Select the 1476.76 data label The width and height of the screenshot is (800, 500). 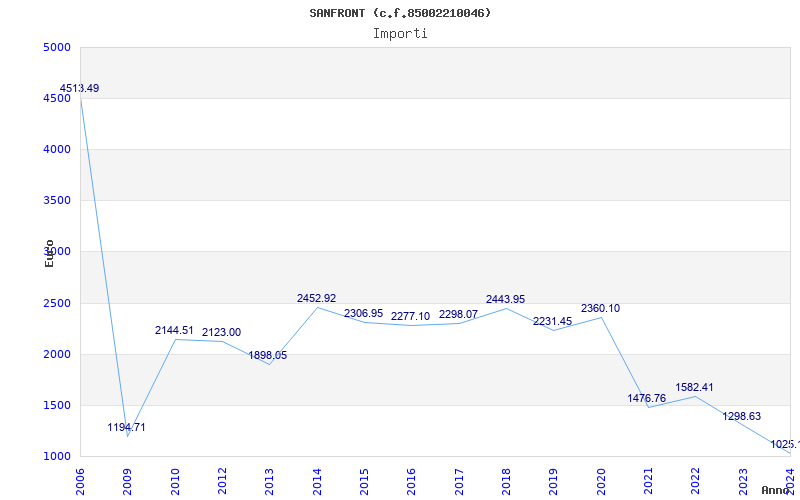[x=647, y=398]
